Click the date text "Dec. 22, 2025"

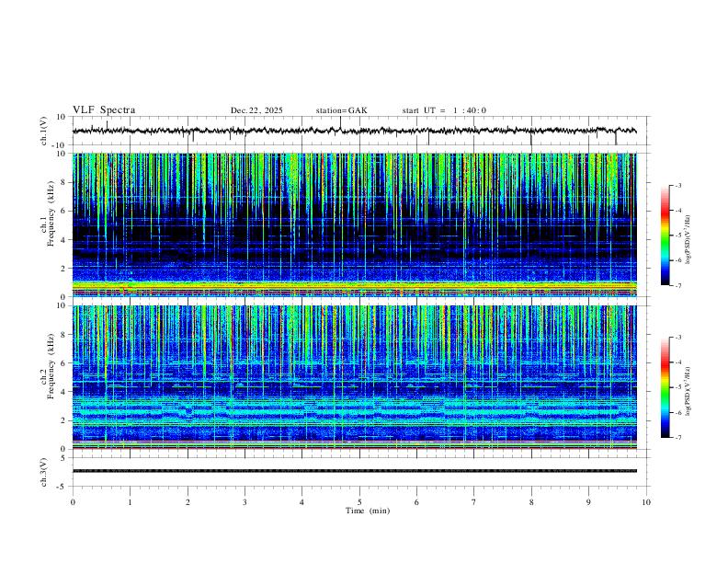[256, 110]
